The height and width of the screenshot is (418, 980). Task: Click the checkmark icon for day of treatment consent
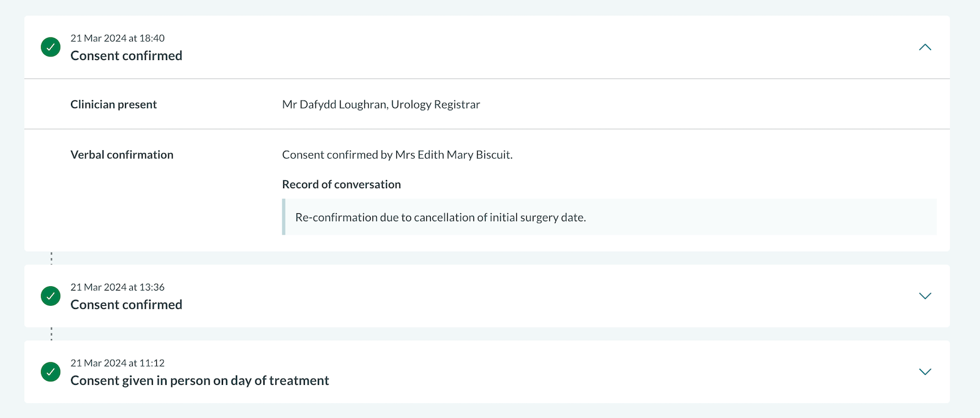pos(50,372)
